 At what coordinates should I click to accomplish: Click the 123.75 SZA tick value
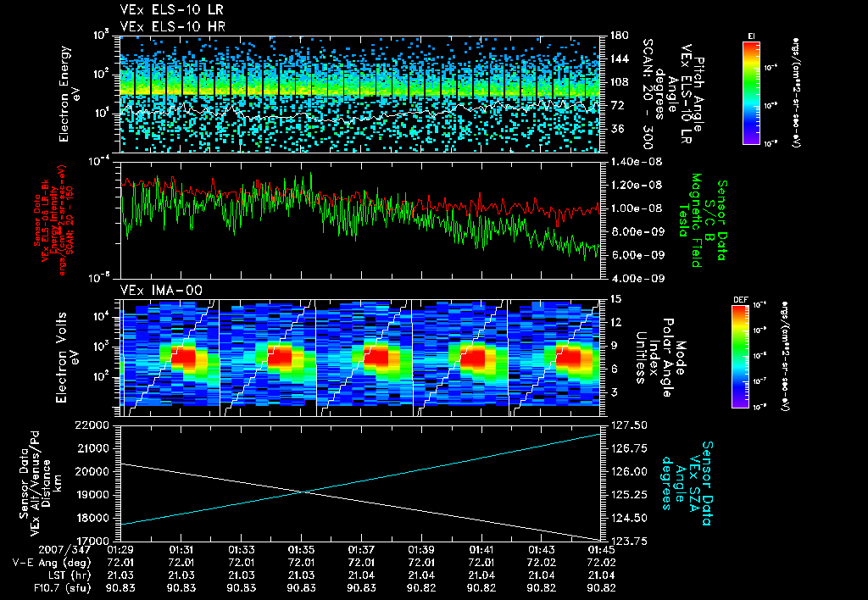click(x=628, y=542)
